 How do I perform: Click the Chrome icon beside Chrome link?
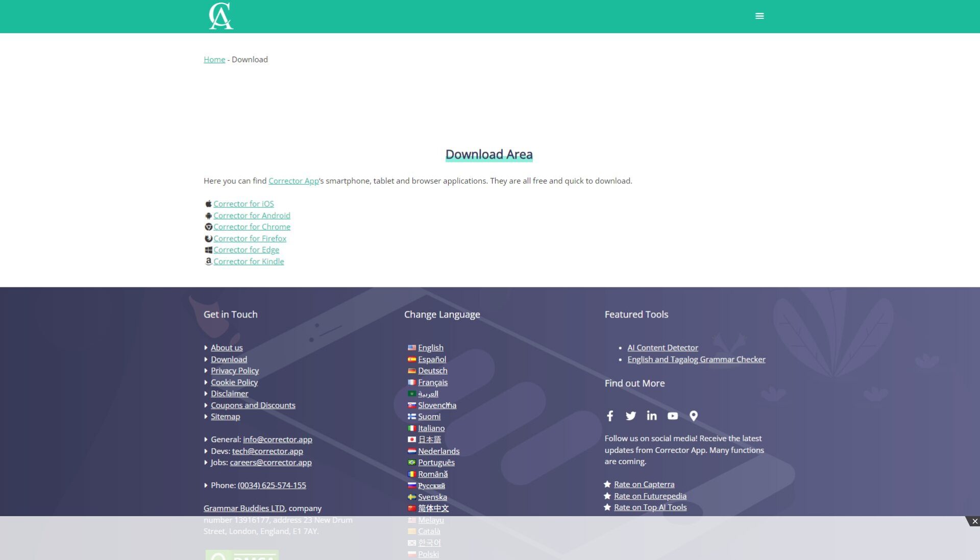[208, 227]
